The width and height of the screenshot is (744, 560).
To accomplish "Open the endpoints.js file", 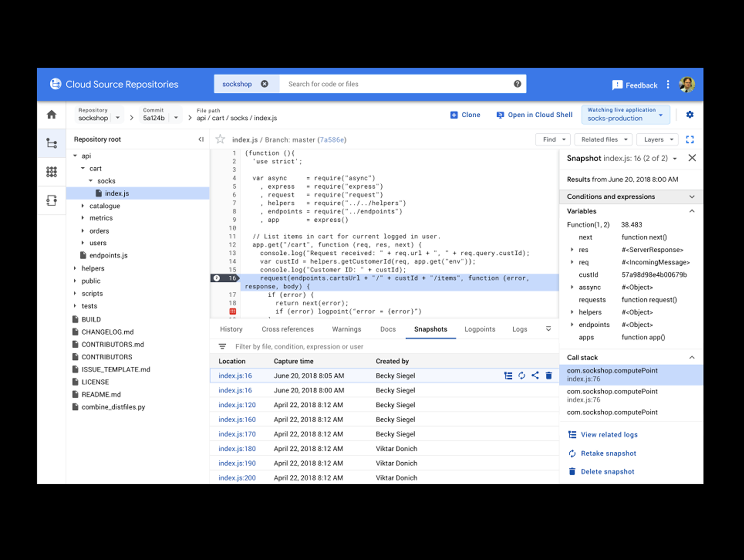I will [108, 255].
